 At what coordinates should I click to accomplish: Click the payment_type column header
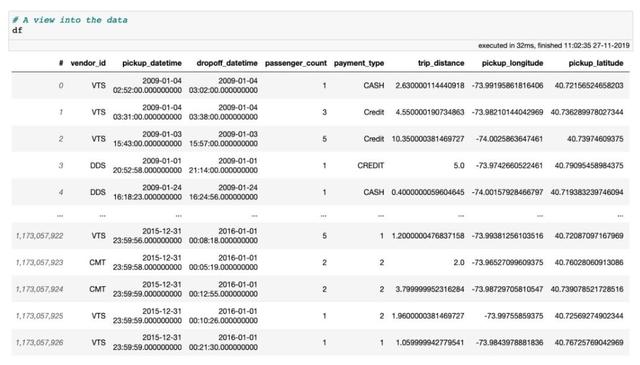click(x=359, y=63)
